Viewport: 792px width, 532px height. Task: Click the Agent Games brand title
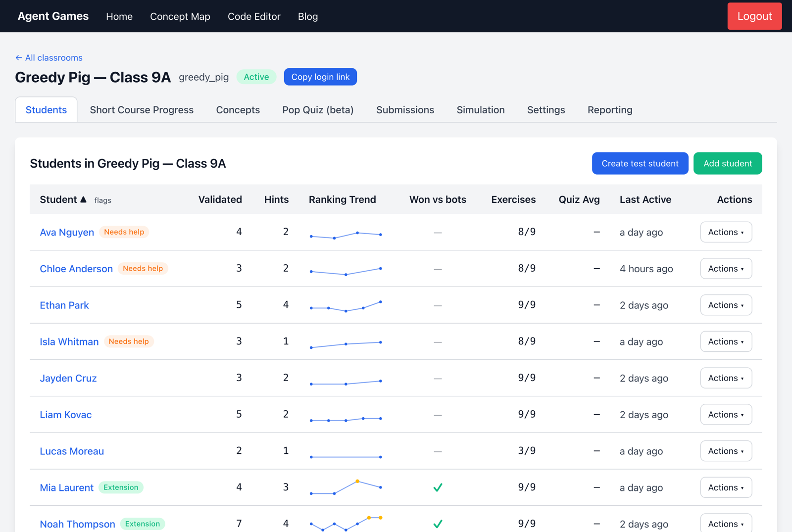point(53,16)
